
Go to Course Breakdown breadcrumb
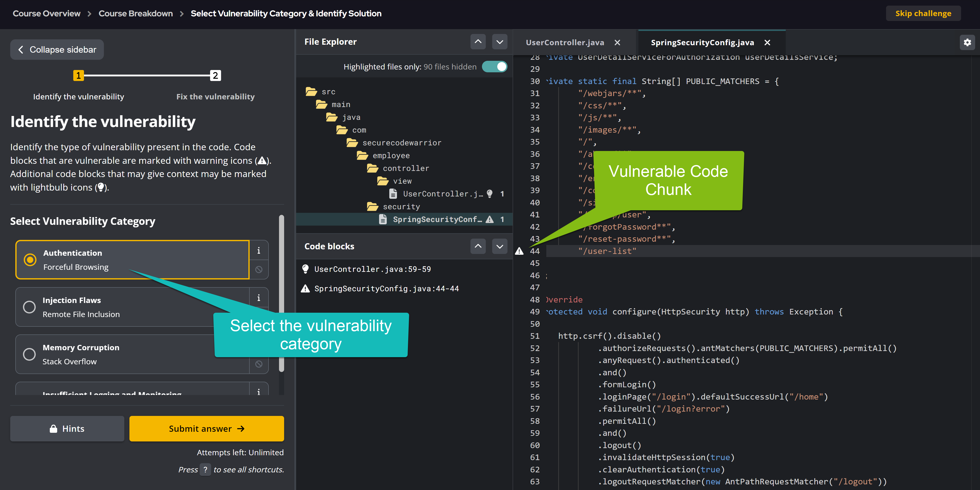[x=136, y=13]
